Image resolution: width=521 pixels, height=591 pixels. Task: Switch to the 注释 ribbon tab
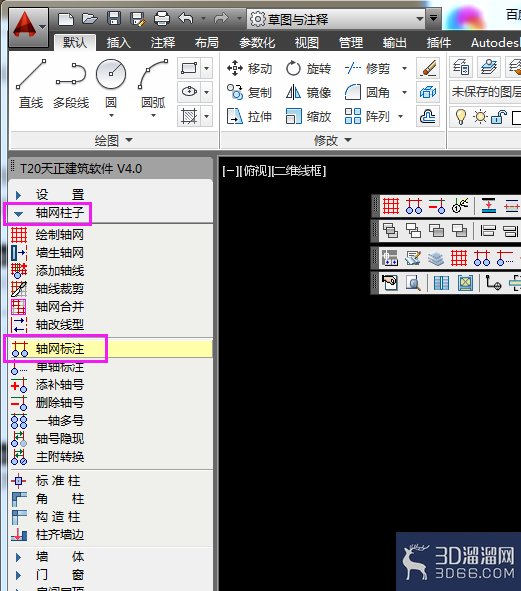[163, 43]
